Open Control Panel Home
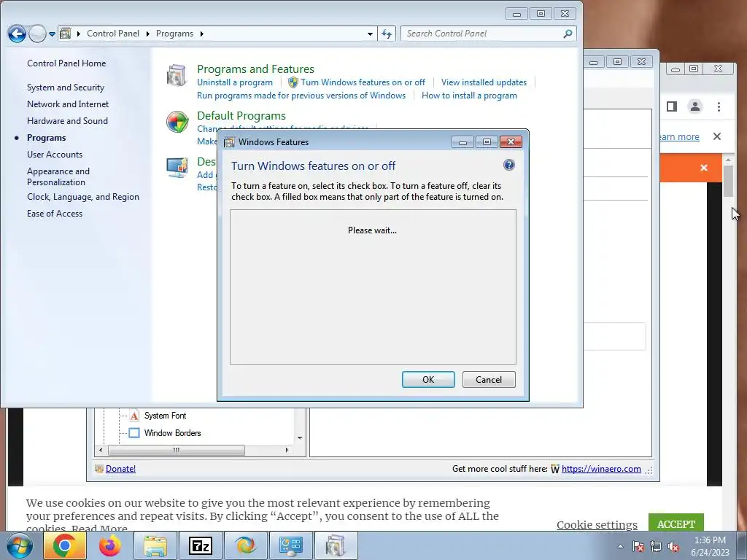 [x=66, y=63]
